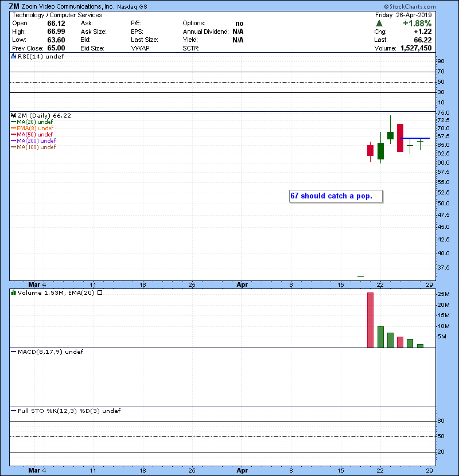Click the green up-triangle price change icon
The width and height of the screenshot is (459, 476).
pos(379,24)
